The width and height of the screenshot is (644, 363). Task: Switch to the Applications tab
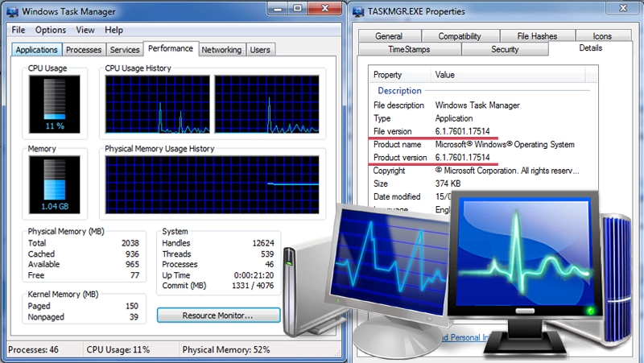(36, 50)
